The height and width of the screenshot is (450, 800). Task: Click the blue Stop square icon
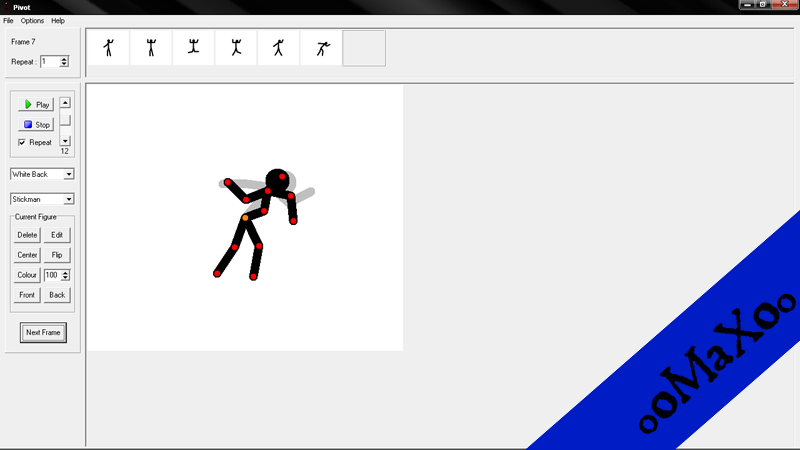pyautogui.click(x=28, y=124)
